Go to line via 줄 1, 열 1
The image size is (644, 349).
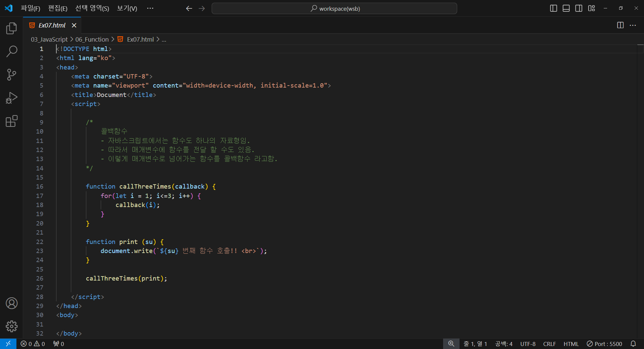[x=475, y=344]
